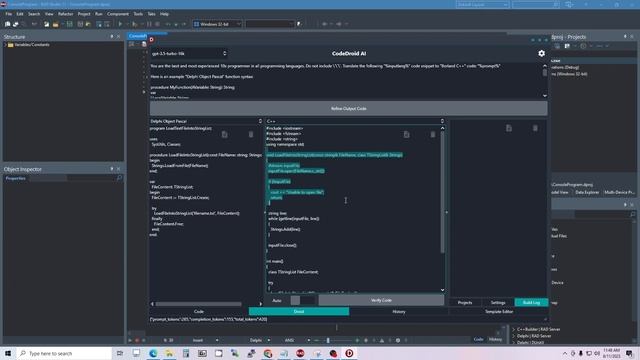Pin the Structure panel
This screenshot has height=360, width=640.
[x=112, y=37]
